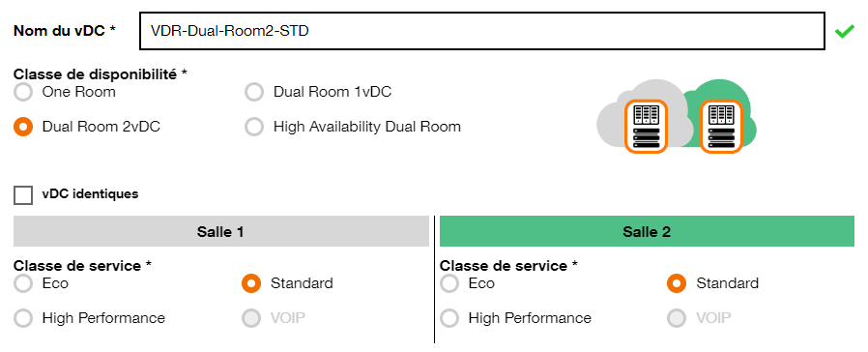Open the Salle 2 green header
868x352 pixels.
coord(647,231)
